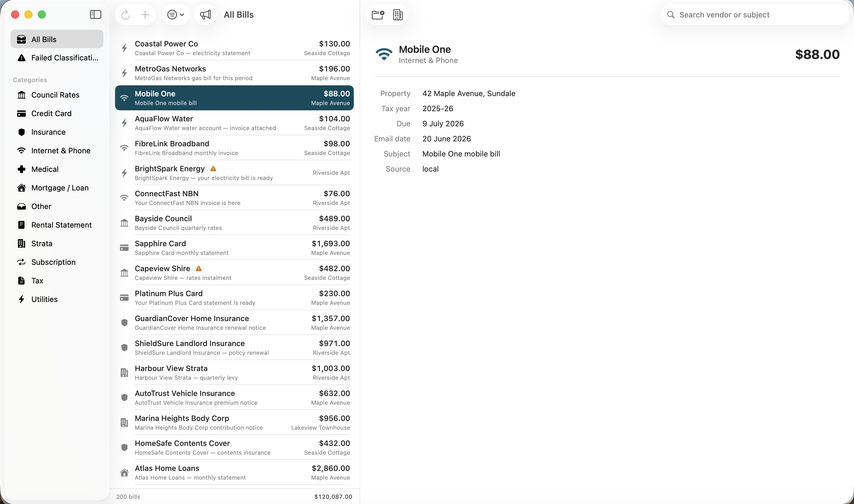Click subject value Mobile One mobile bill
This screenshot has width=854, height=504.
[x=461, y=154]
